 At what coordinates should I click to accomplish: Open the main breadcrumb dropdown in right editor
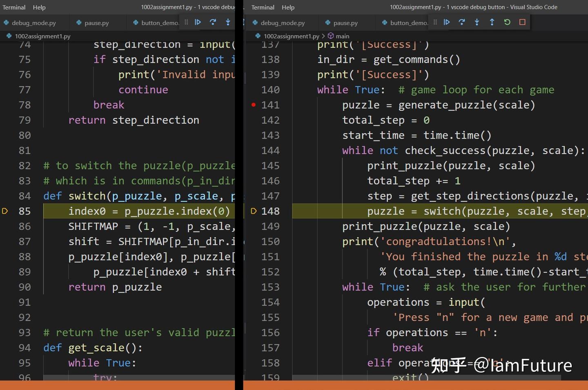click(342, 36)
